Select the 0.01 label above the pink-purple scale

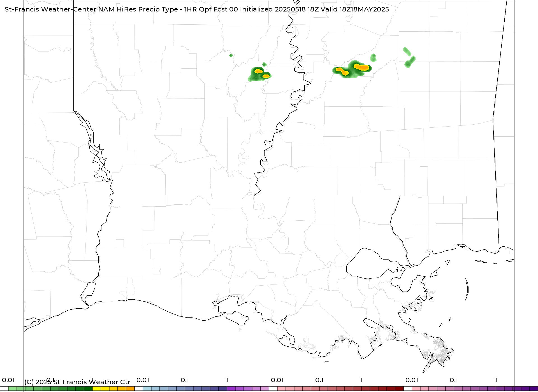[412, 380]
